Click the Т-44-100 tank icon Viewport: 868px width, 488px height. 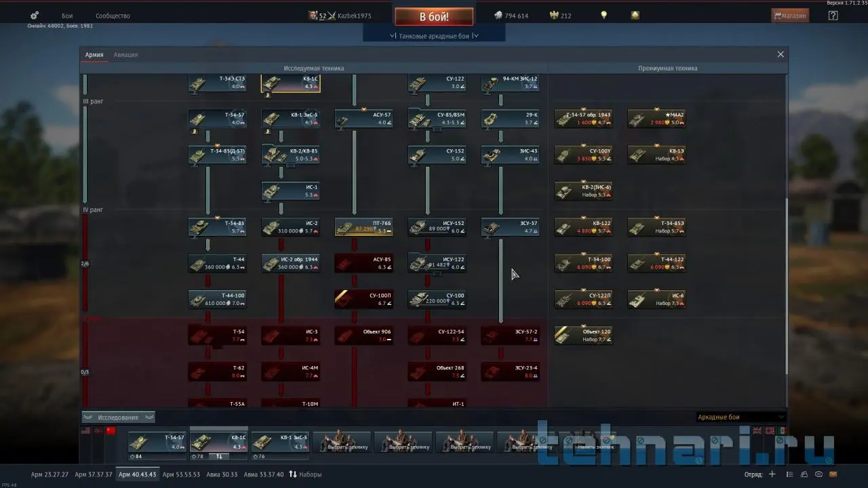click(x=199, y=300)
